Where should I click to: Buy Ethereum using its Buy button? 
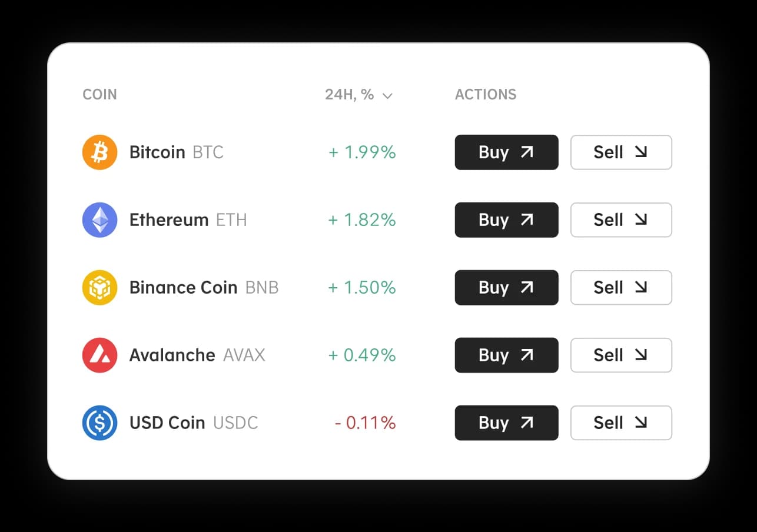tap(506, 220)
